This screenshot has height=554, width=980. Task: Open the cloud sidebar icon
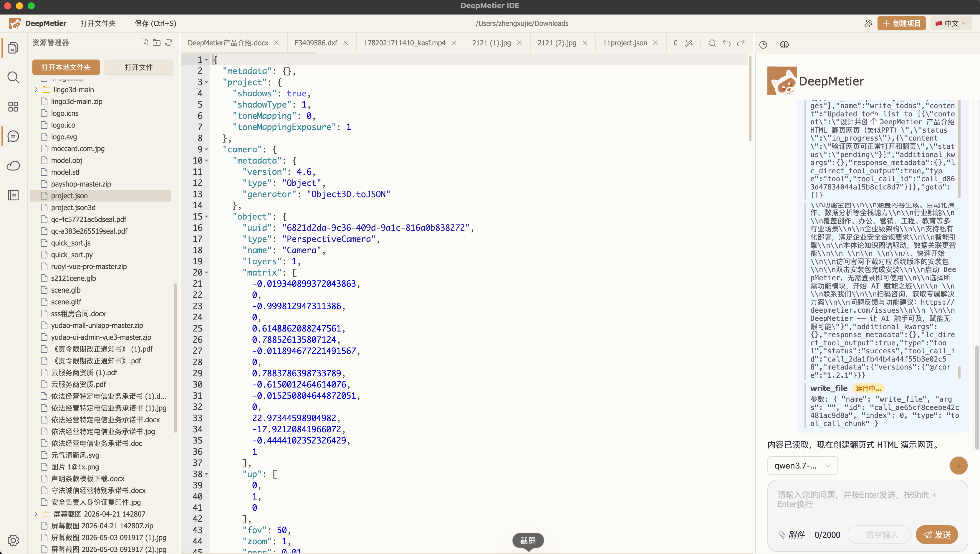[13, 166]
